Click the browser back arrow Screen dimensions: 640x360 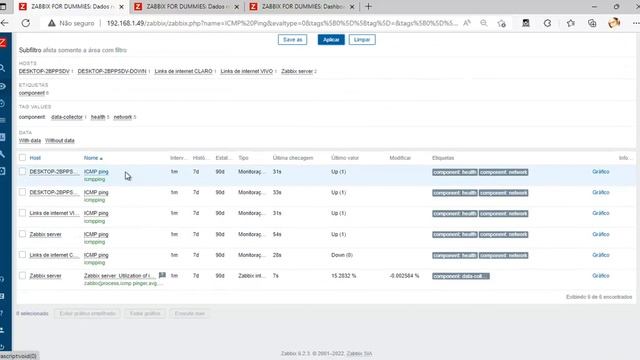(x=4, y=23)
